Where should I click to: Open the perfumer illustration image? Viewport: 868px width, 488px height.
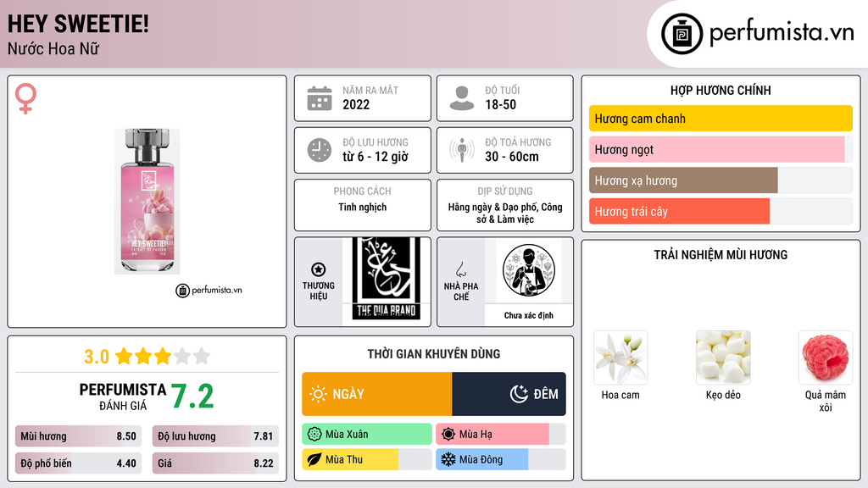pyautogui.click(x=529, y=270)
